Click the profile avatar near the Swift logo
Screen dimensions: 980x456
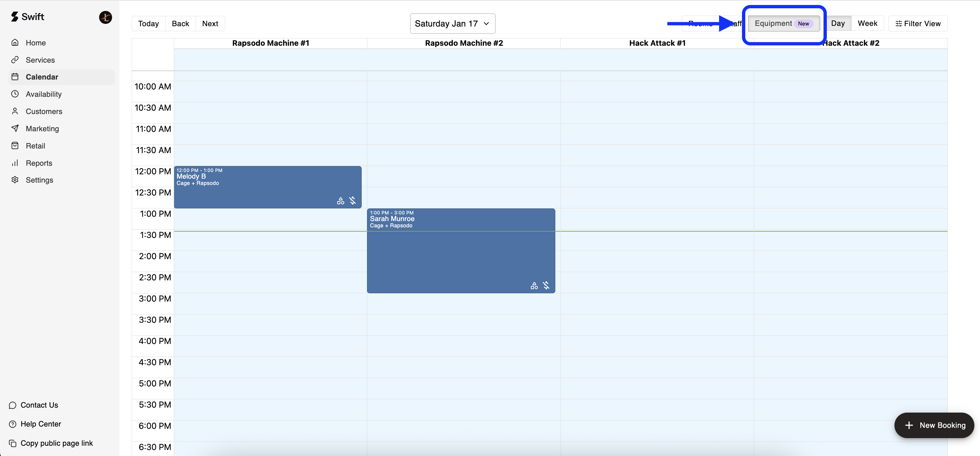coord(105,17)
